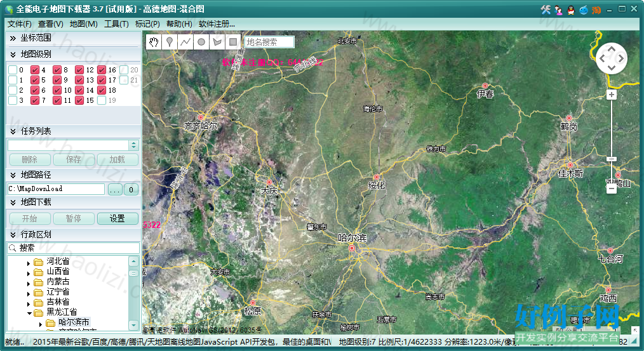Click the person avatar icon in title bar

tap(558, 10)
